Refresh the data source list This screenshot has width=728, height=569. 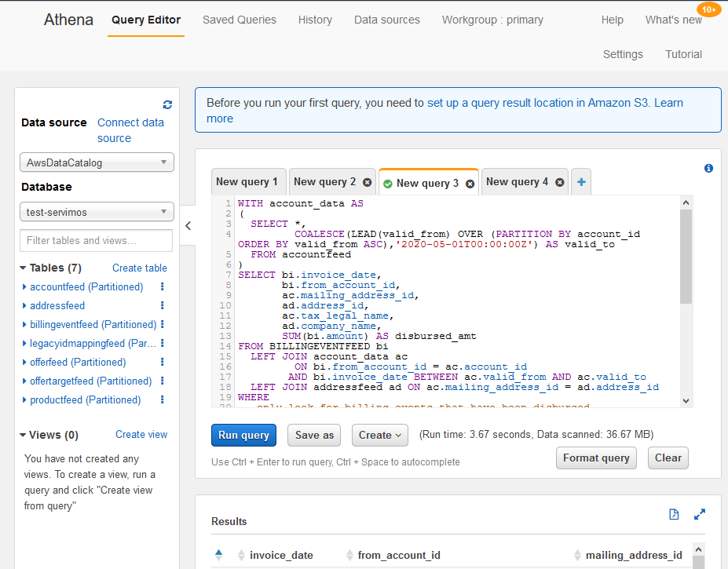coord(167,104)
